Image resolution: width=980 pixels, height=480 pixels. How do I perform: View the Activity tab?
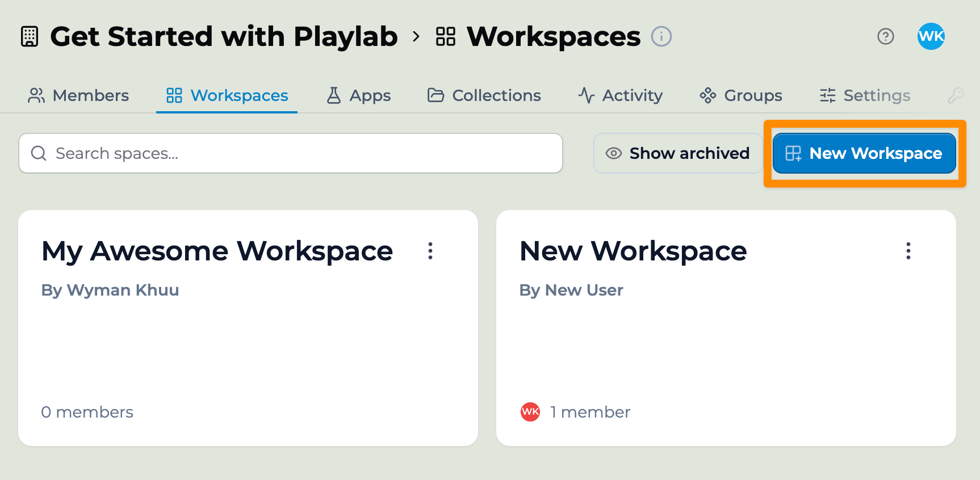620,95
